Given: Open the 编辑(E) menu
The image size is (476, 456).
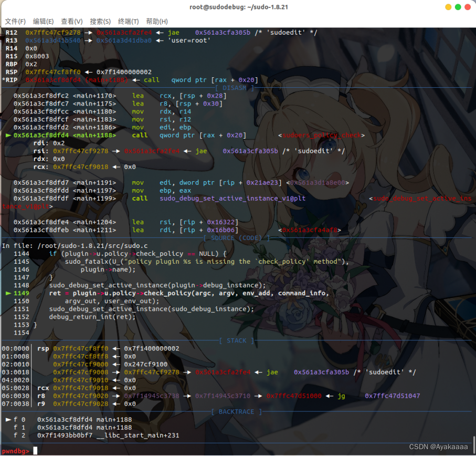Looking at the screenshot, I should pyautogui.click(x=43, y=21).
